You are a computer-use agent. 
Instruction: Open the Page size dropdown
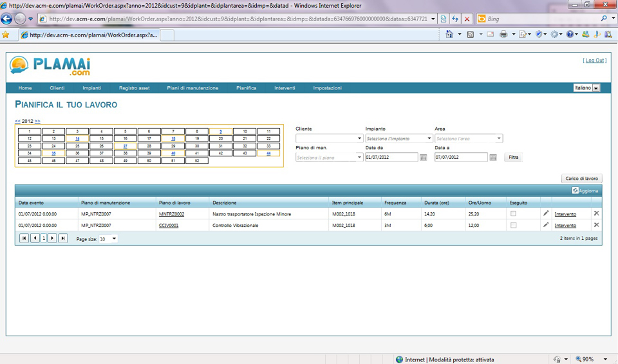(x=114, y=239)
